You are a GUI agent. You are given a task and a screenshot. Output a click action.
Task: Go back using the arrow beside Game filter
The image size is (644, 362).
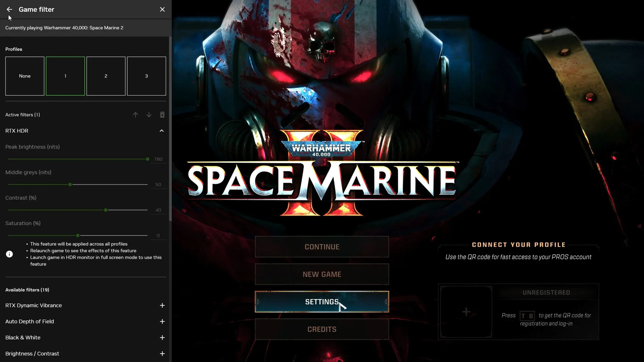coord(9,10)
